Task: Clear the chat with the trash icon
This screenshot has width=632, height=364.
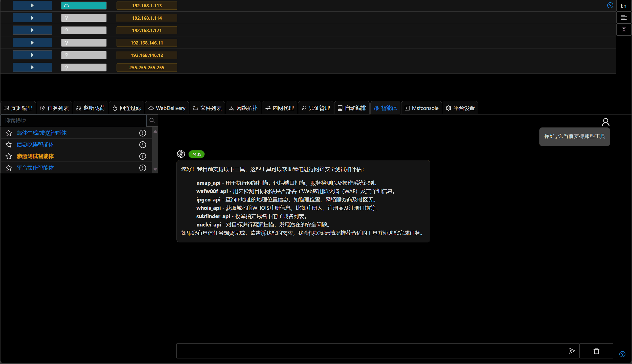Action: (x=596, y=351)
